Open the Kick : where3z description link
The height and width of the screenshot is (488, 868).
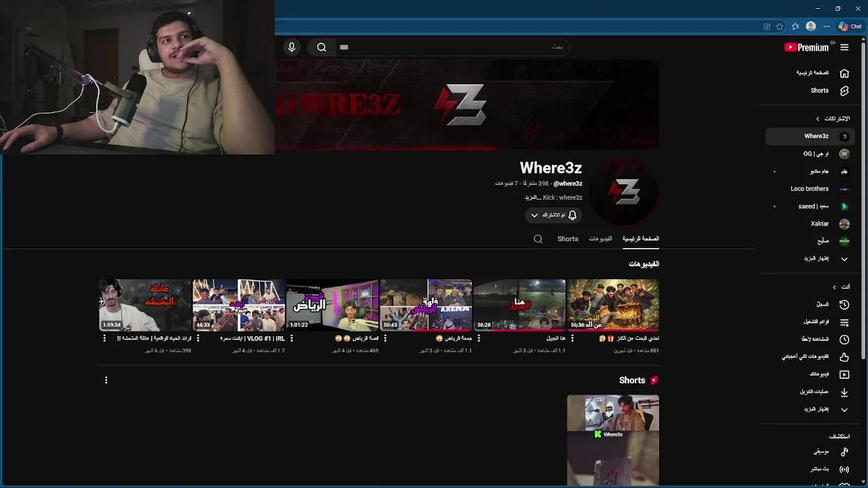[562, 198]
